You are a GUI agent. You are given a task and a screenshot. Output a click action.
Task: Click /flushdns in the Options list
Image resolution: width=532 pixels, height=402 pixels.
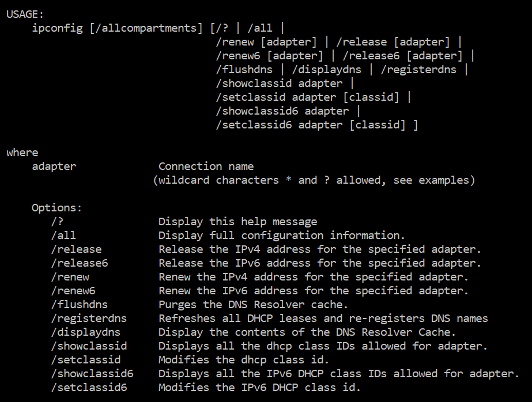79,305
